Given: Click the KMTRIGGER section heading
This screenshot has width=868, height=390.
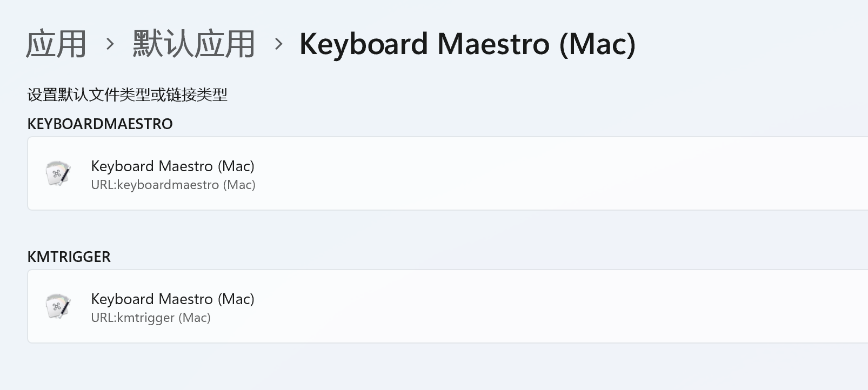Looking at the screenshot, I should [x=69, y=257].
